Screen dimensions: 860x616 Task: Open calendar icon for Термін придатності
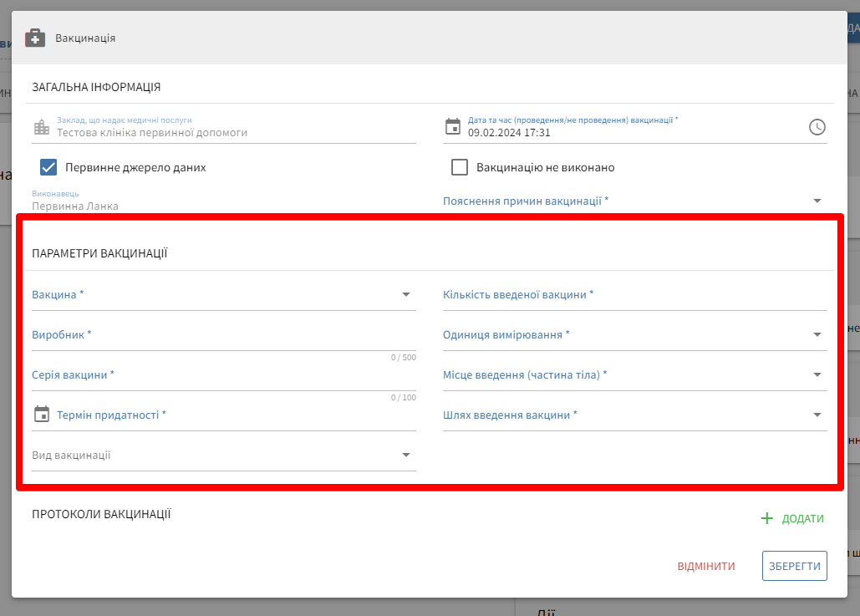(41, 415)
